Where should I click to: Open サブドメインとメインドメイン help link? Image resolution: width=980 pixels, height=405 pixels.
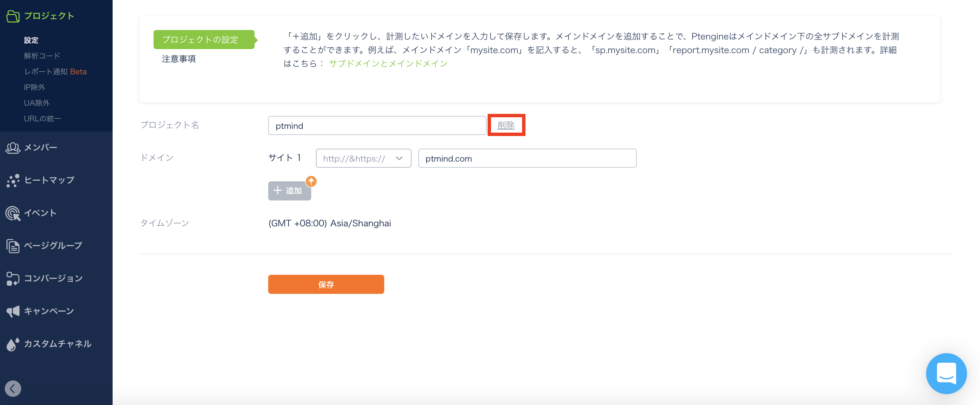point(388,63)
